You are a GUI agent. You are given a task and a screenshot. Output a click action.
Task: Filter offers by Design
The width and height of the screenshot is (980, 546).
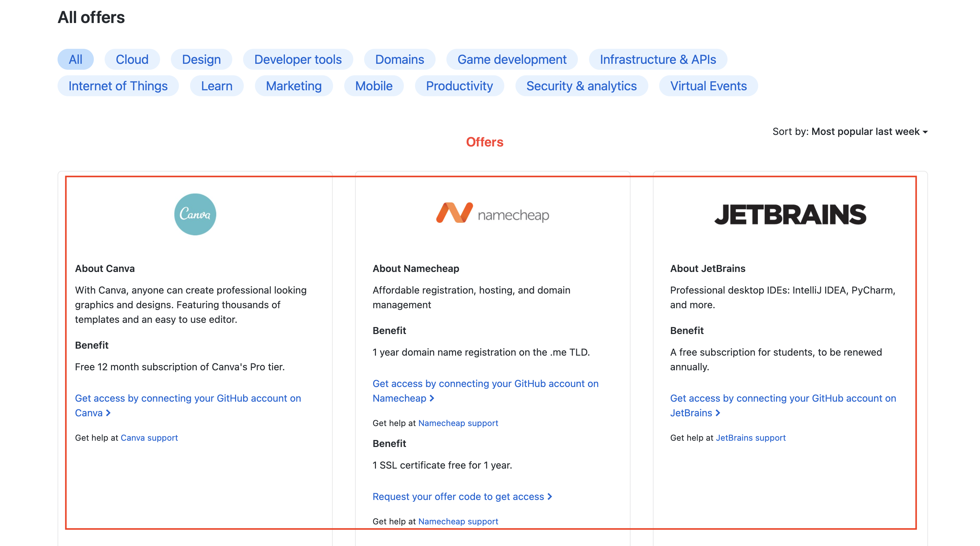(x=201, y=59)
